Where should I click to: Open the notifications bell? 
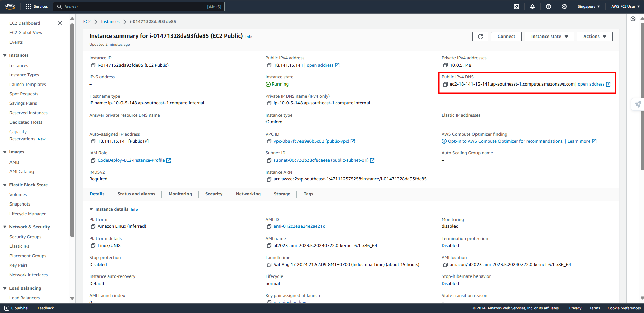coord(532,6)
